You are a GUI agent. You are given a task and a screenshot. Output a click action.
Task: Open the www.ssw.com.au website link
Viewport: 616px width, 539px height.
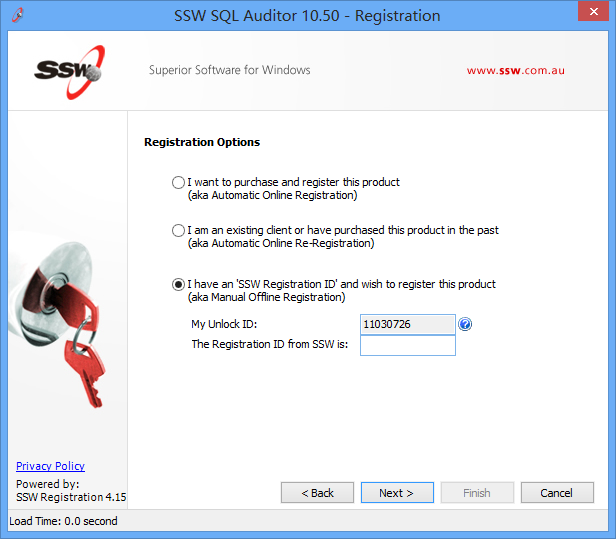515,71
